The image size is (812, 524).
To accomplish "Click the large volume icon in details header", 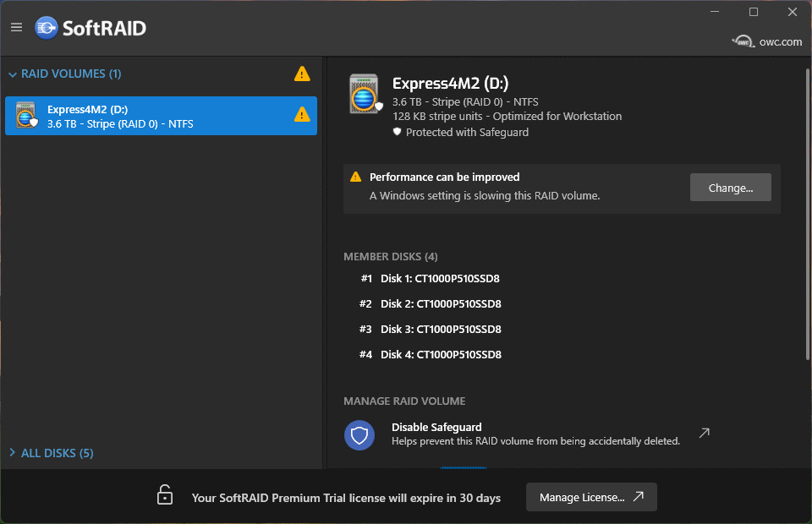I will tap(365, 94).
